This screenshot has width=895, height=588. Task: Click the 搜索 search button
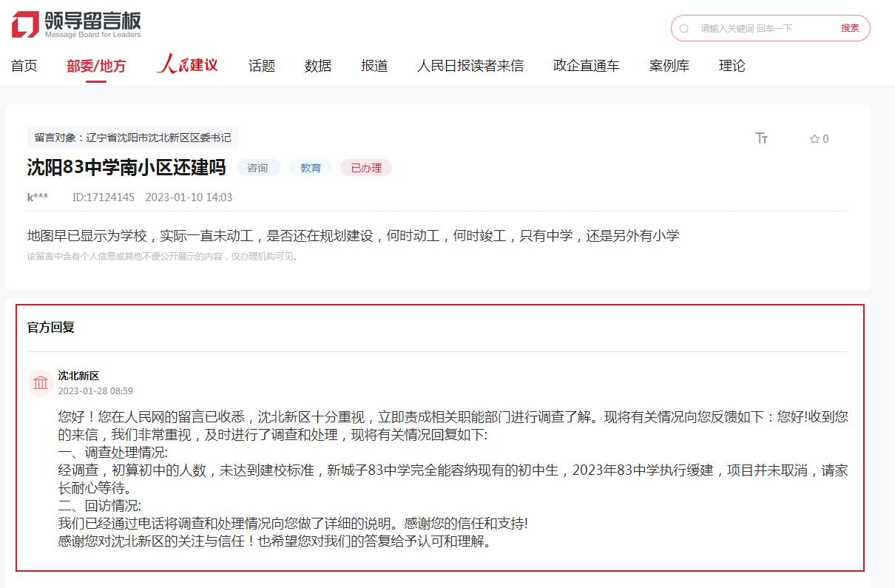pos(850,28)
